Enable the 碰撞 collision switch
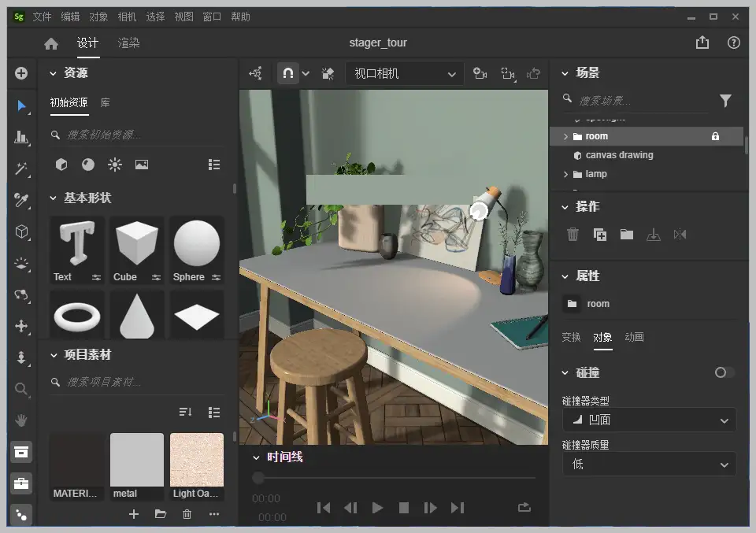Image resolution: width=756 pixels, height=533 pixels. [x=724, y=372]
